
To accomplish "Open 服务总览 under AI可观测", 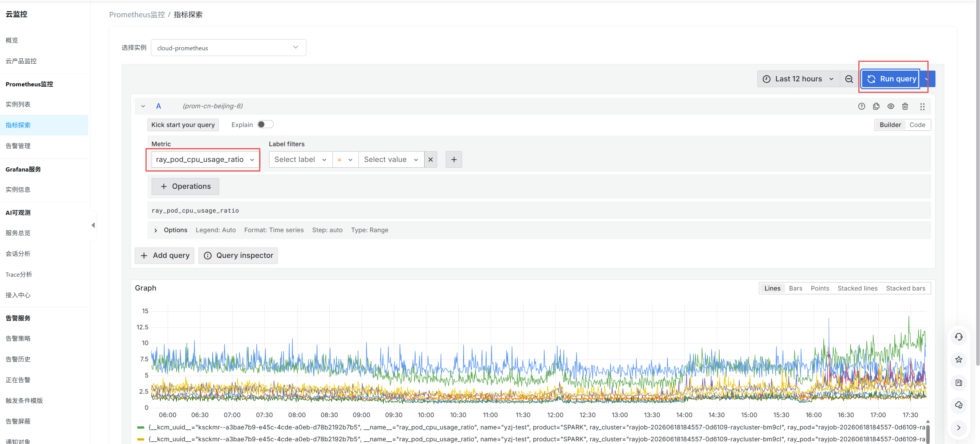I will pyautogui.click(x=18, y=233).
